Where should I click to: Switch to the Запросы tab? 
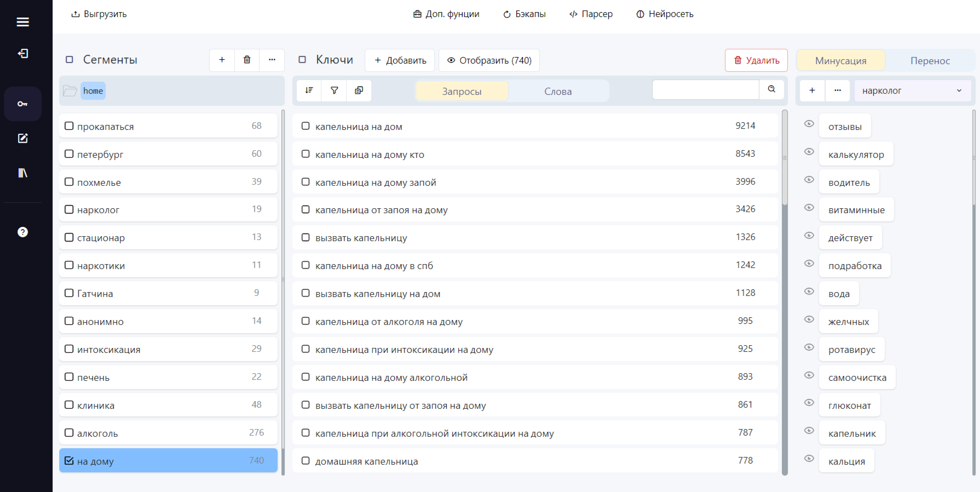462,91
